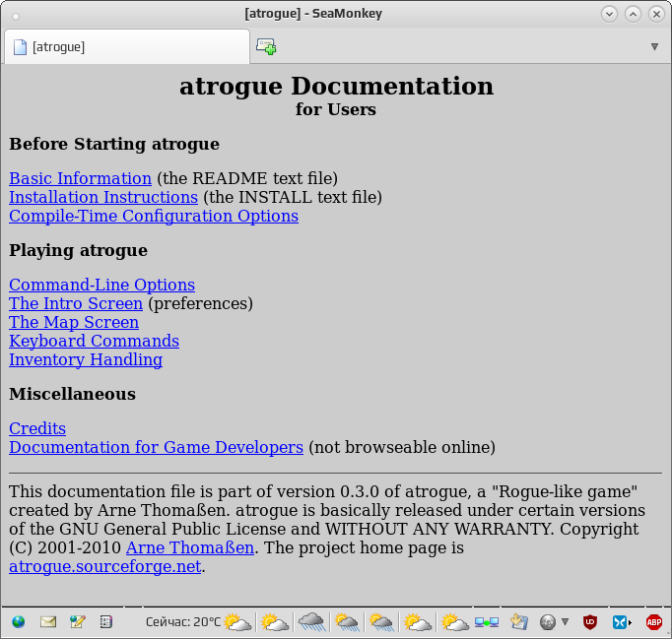672x639 pixels.
Task: Click the current temperature 20°C label
Action: (183, 622)
